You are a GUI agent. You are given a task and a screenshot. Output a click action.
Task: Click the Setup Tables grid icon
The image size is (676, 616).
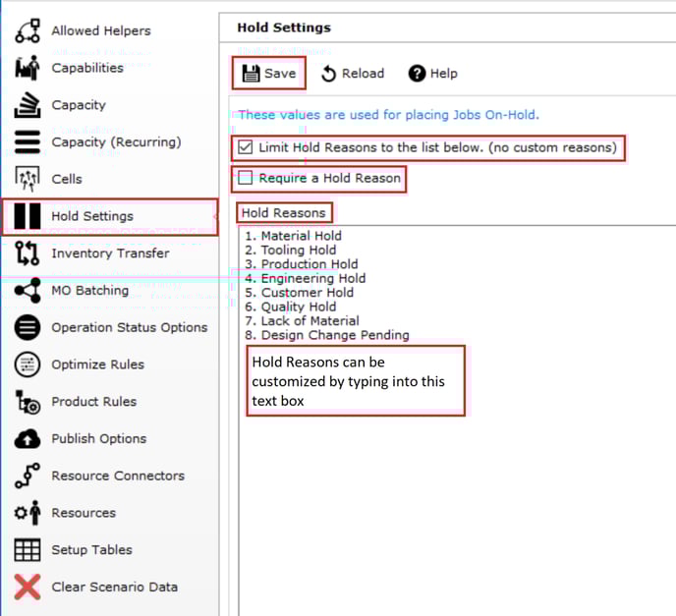click(x=28, y=549)
